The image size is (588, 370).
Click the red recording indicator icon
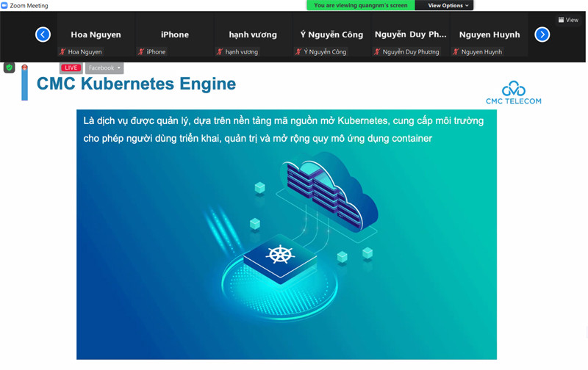[x=24, y=68]
